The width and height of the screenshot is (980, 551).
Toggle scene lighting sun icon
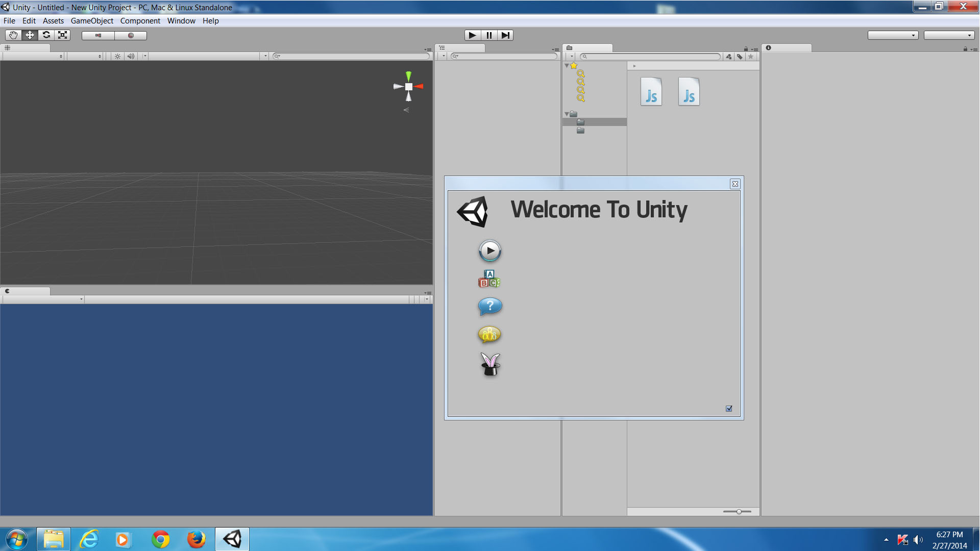[x=117, y=56]
